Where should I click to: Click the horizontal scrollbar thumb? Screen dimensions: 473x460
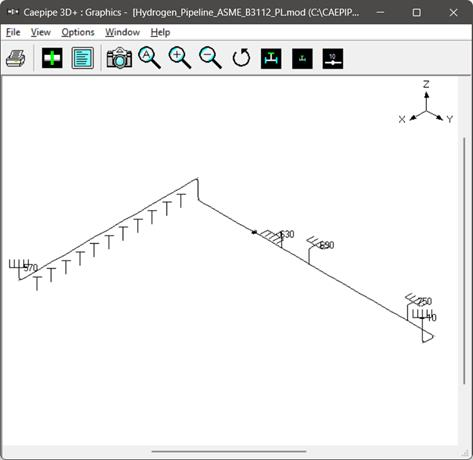229,451
